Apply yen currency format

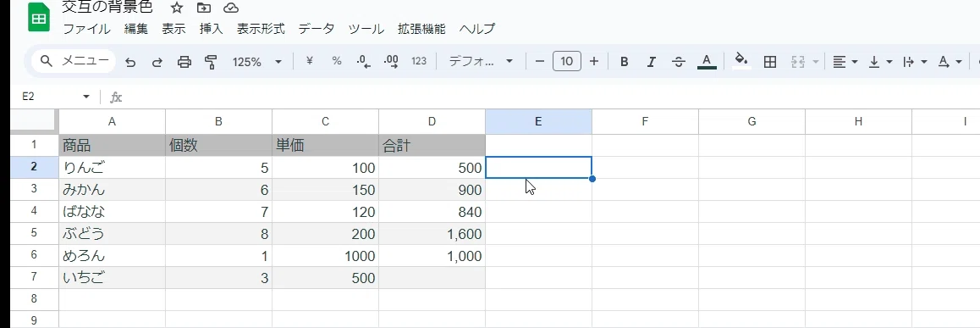click(309, 61)
